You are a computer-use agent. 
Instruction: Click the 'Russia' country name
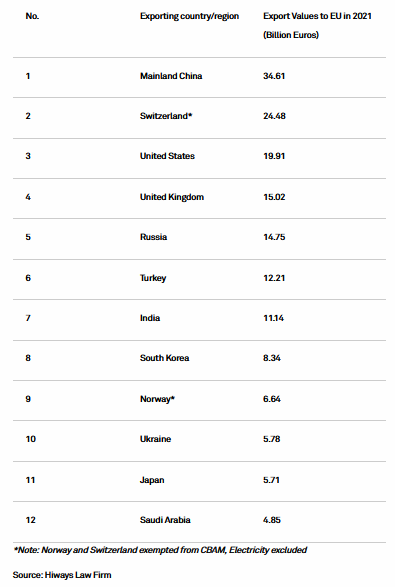[x=154, y=237]
